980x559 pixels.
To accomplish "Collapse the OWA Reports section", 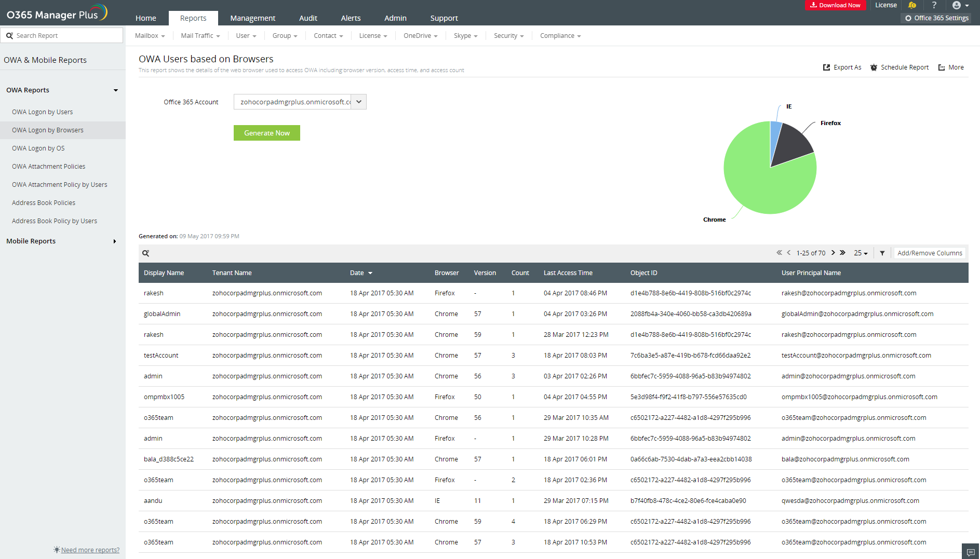I will (116, 90).
